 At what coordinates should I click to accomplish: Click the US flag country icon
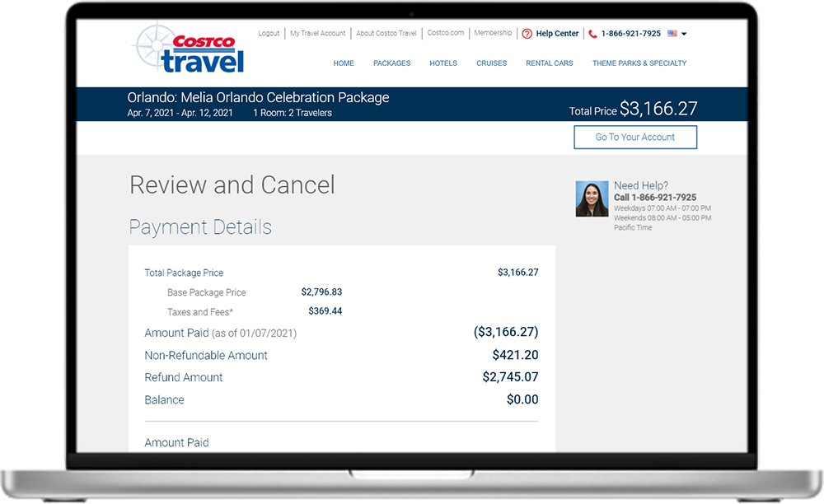pyautogui.click(x=672, y=33)
